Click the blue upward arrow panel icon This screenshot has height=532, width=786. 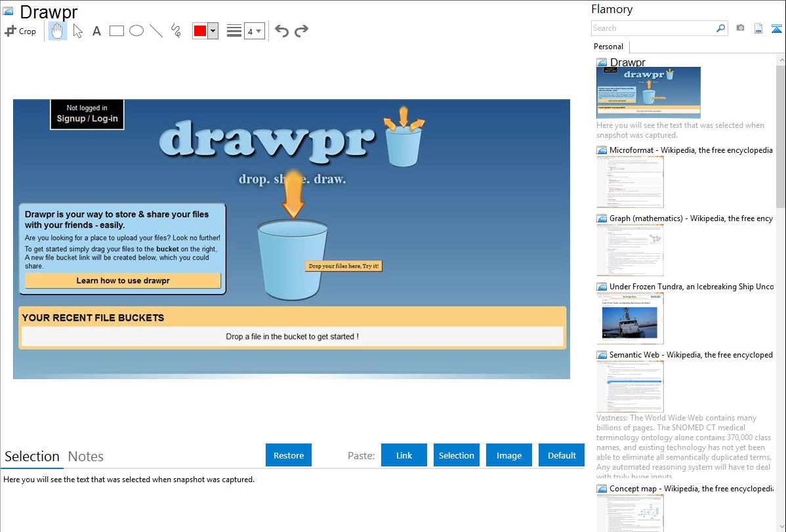click(776, 28)
